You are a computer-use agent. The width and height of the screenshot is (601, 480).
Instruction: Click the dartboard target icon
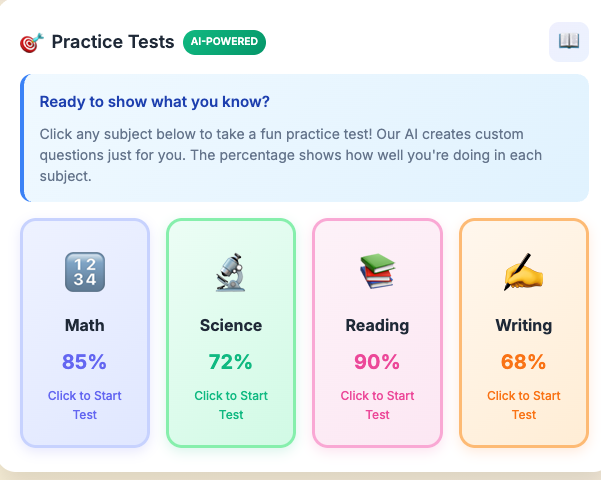coord(31,42)
